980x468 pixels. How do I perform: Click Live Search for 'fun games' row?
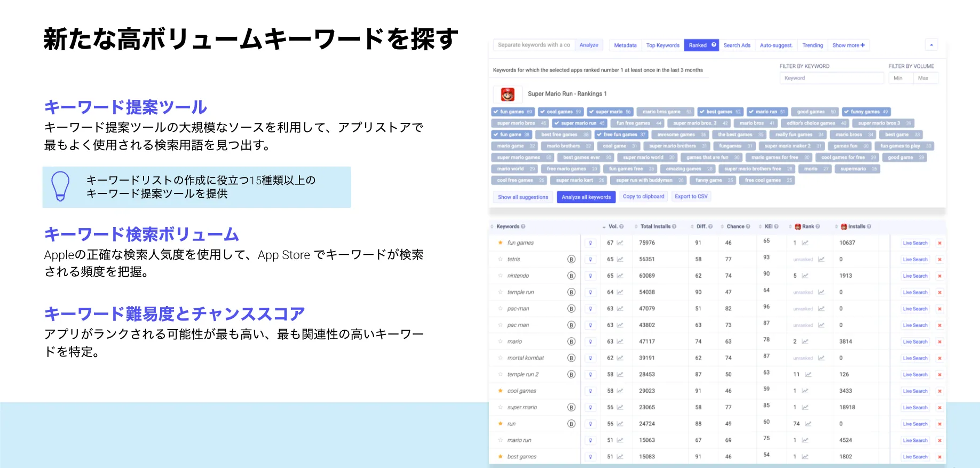pyautogui.click(x=915, y=243)
